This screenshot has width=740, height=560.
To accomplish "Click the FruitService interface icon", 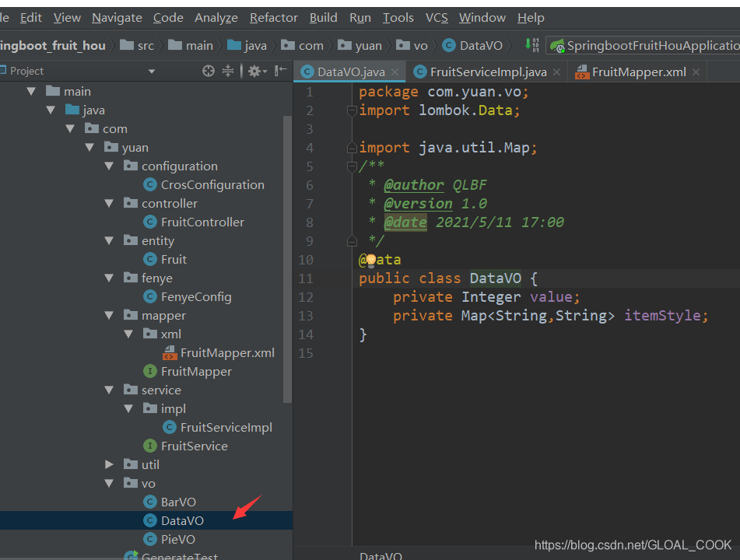I will tap(149, 446).
